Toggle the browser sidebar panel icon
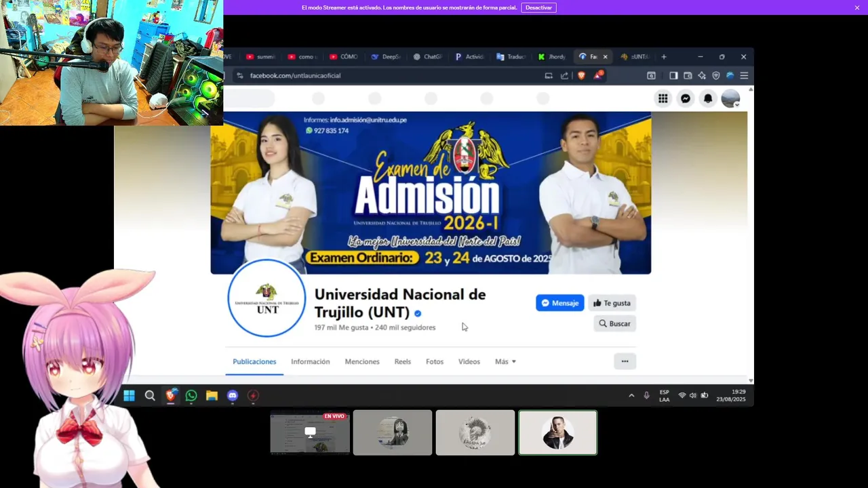 673,75
